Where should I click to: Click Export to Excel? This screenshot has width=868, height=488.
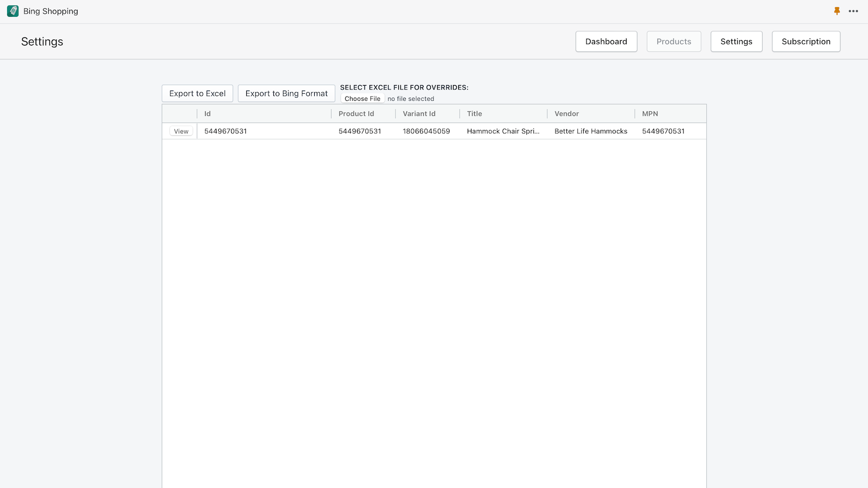[x=197, y=93]
